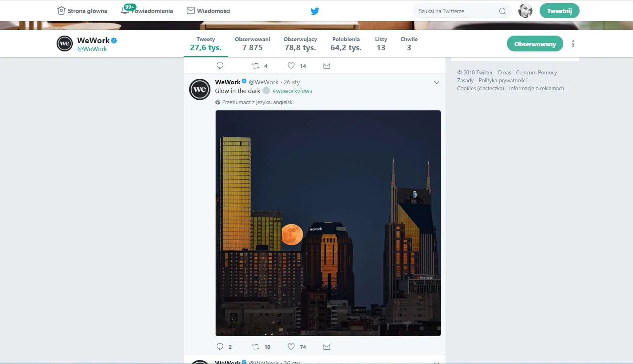Expand the Glow in the dark tweet chevron menu
This screenshot has height=364, width=633.
tap(437, 82)
